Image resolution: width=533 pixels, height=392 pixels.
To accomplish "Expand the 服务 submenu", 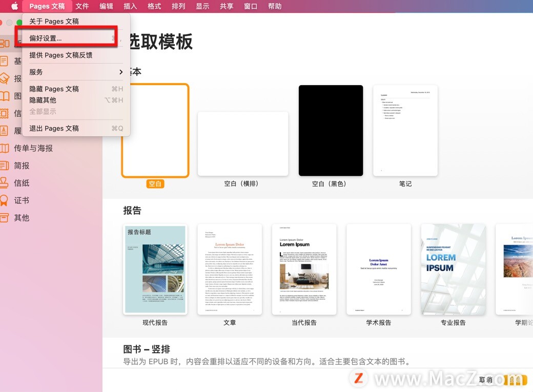I will [x=76, y=72].
